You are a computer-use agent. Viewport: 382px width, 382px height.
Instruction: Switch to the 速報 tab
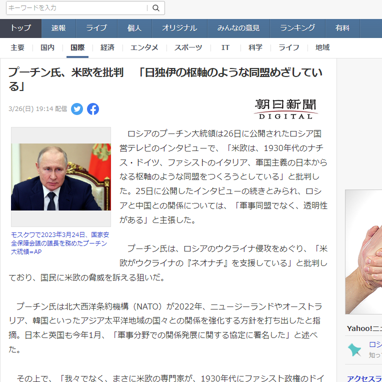click(59, 28)
